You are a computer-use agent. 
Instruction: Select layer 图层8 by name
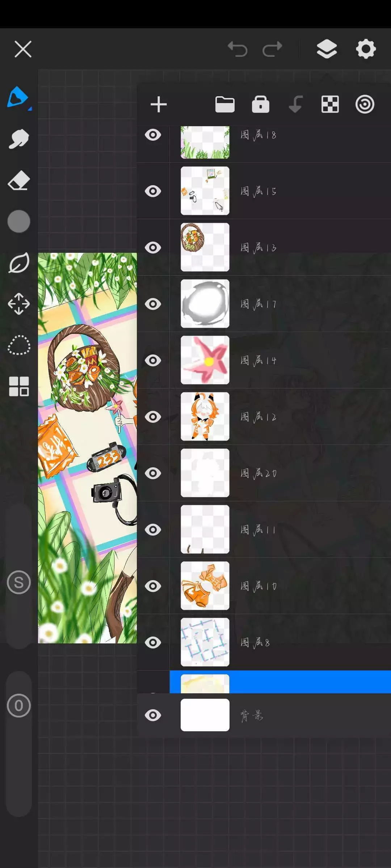[x=255, y=643]
